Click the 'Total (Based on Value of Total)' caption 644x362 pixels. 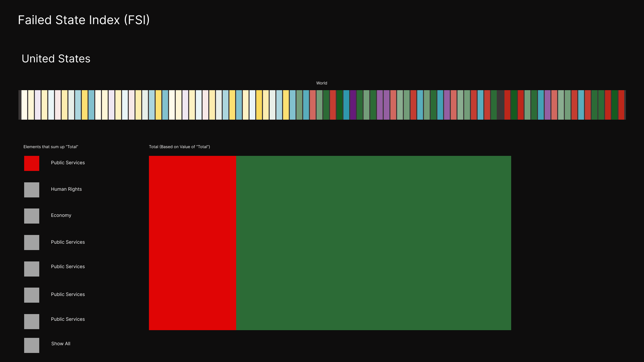(179, 147)
